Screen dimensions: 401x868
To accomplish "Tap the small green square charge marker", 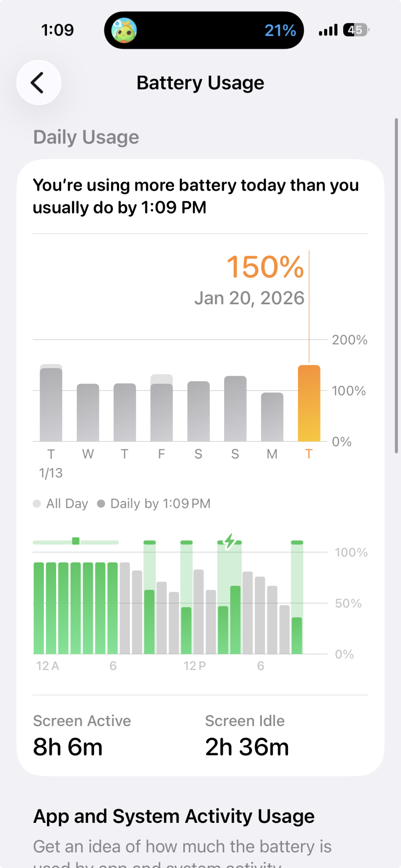I will [76, 541].
